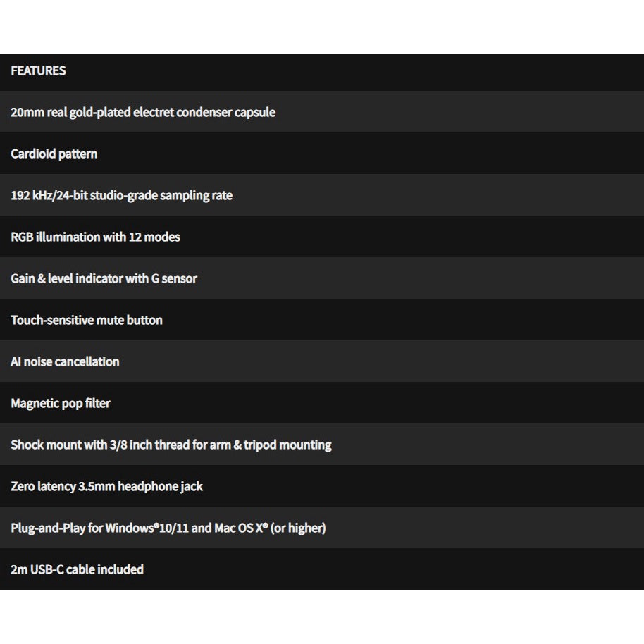Click the Touch-sensitive mute button row
644x644 pixels.
click(x=87, y=320)
